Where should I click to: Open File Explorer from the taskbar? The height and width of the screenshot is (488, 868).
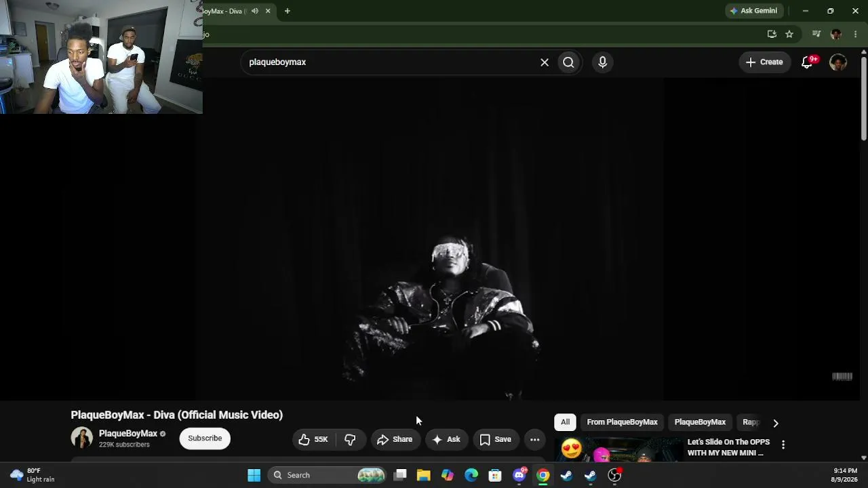[424, 475]
